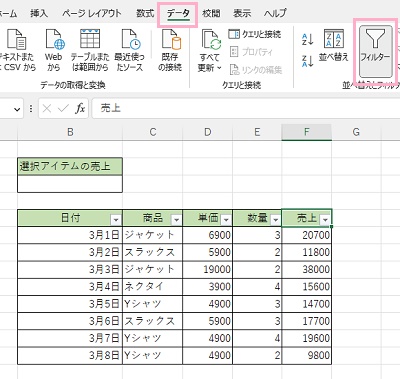Select the 20700 sales cell
400x379 pixels.
tap(307, 235)
